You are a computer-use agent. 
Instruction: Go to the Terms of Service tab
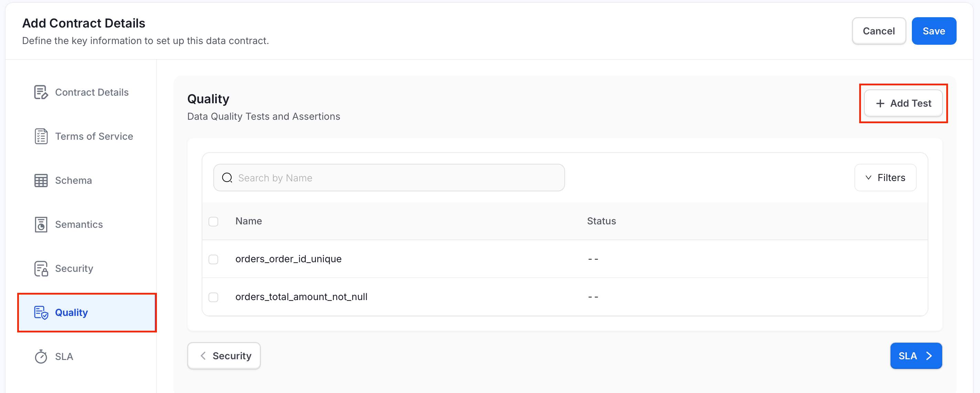[87, 136]
